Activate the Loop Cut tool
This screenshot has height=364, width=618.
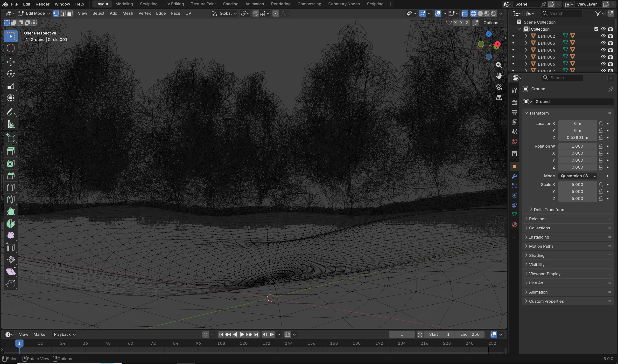(11, 187)
